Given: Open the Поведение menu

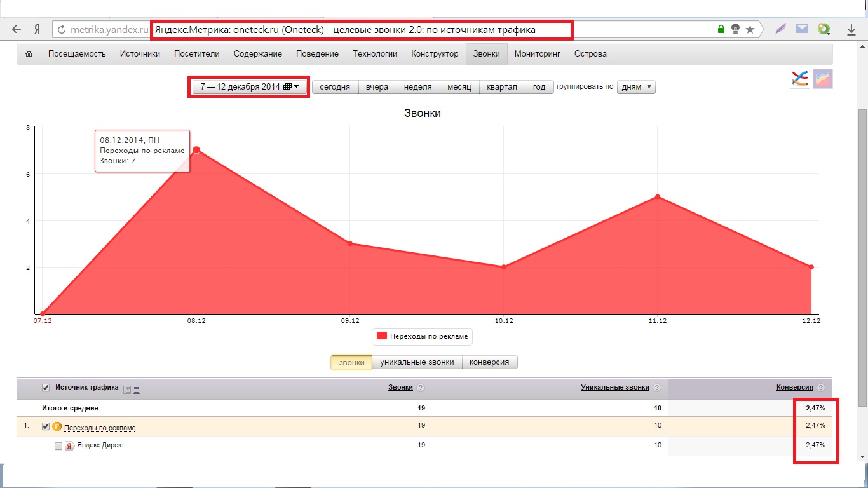Looking at the screenshot, I should tap(318, 54).
